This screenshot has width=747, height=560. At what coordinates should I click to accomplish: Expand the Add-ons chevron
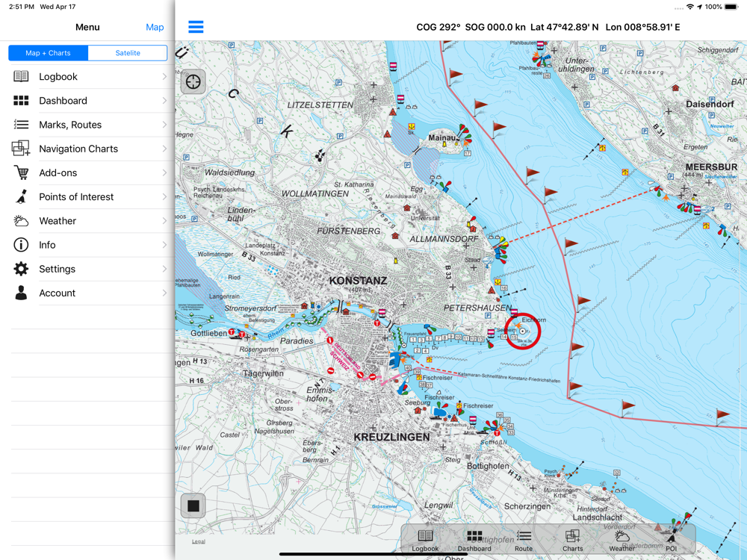(x=164, y=172)
